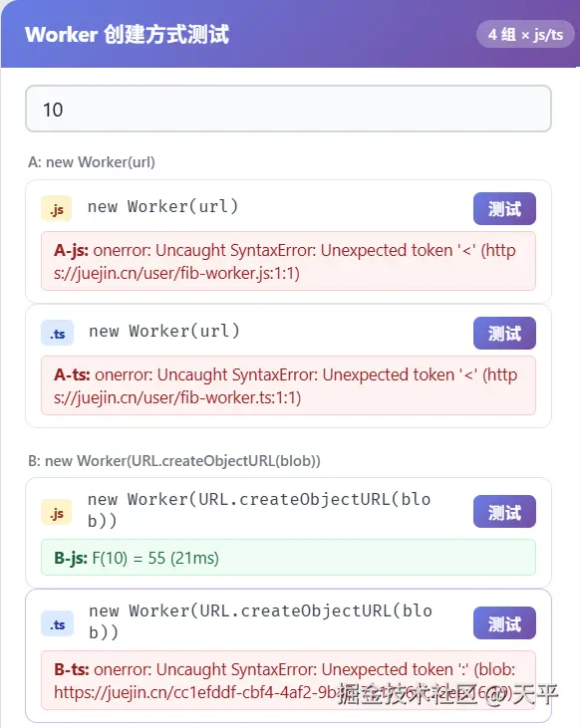This screenshot has height=728, width=580.
Task: Focus the number input showing 10
Action: click(288, 110)
